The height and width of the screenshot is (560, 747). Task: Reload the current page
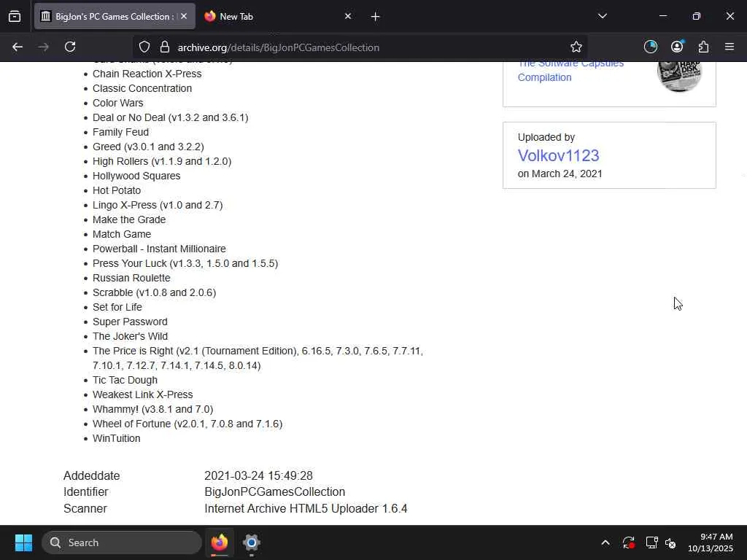point(70,47)
